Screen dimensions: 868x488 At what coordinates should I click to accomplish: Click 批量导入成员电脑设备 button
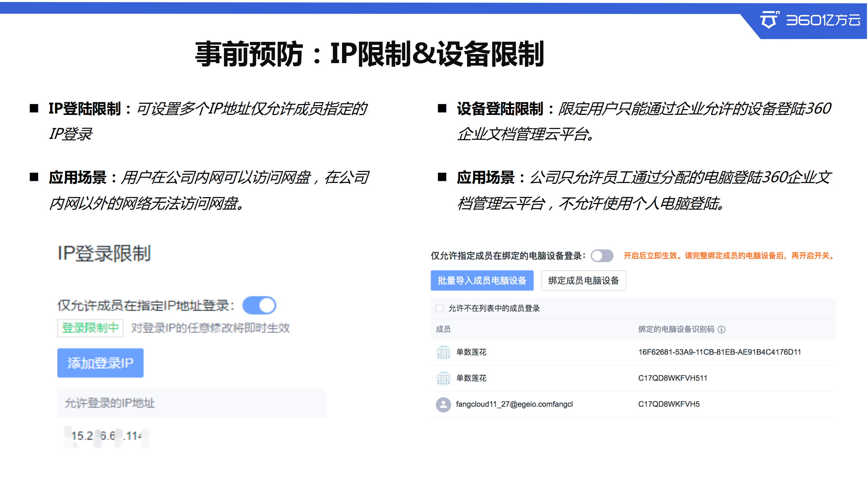[482, 280]
